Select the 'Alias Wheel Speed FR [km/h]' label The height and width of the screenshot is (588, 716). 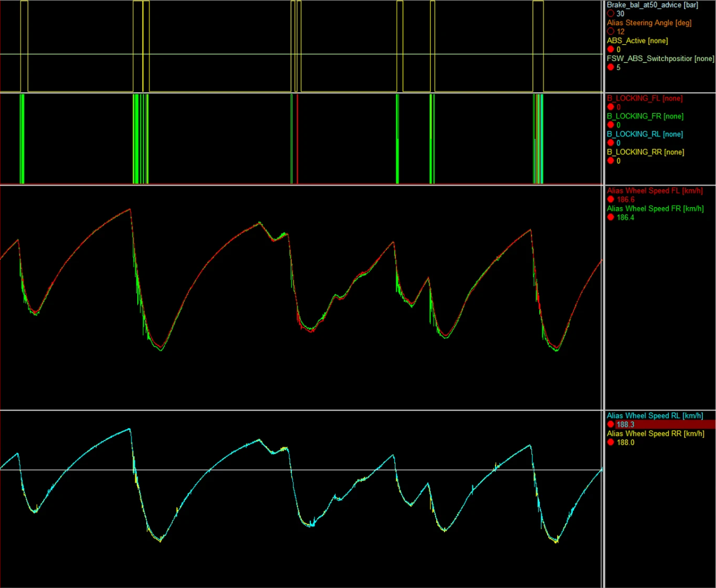655,209
